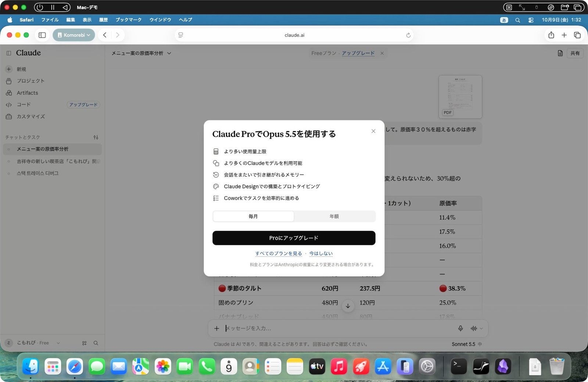Open the こもれび Free account menu
The image size is (588, 382).
point(33,343)
